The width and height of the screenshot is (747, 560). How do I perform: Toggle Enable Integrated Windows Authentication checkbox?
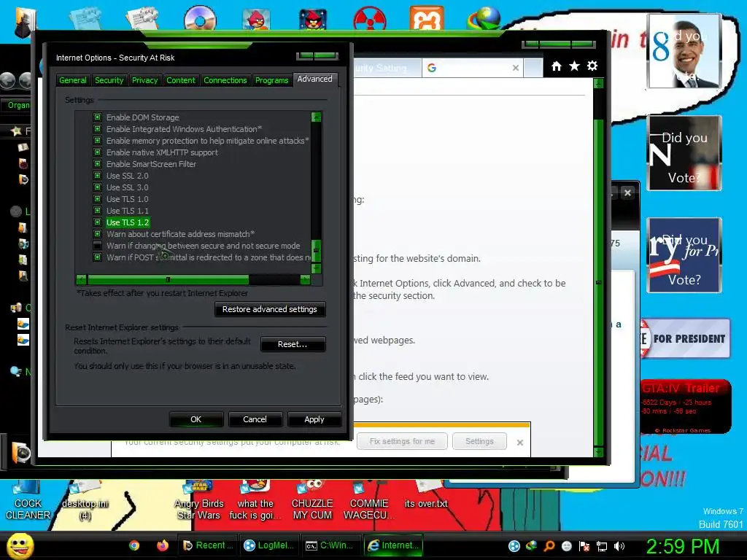click(97, 128)
